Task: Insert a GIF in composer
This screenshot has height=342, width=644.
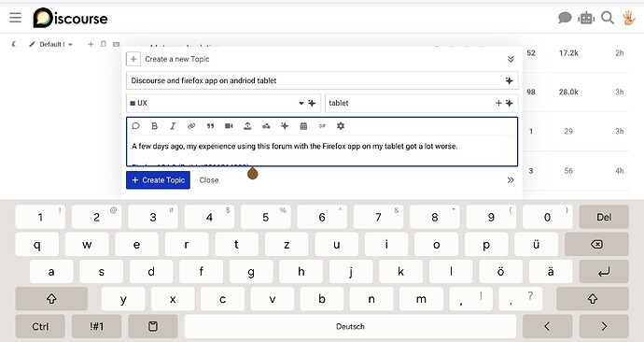Action: coord(322,126)
